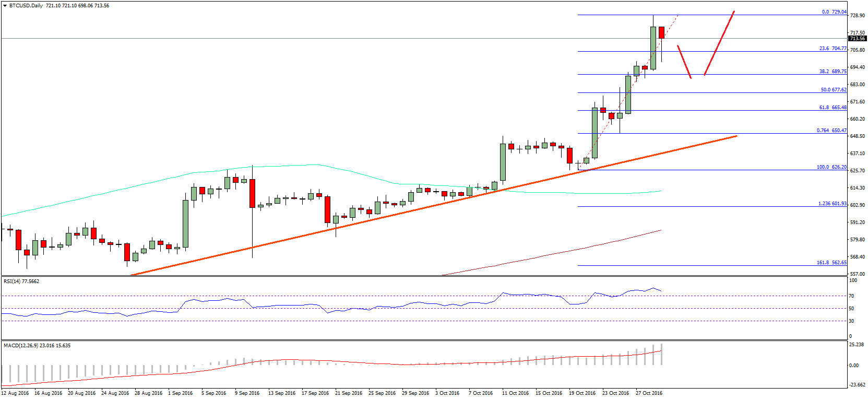The image size is (868, 399).
Task: Click 648.50 on the price axis
Action: [x=858, y=136]
